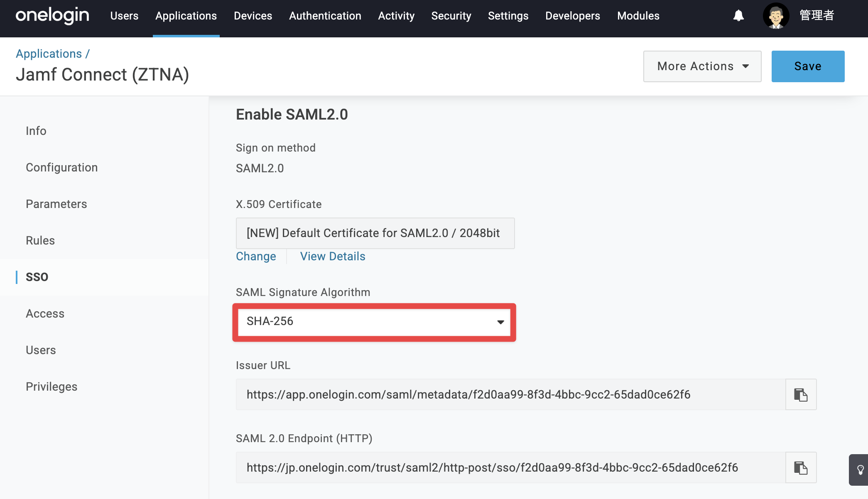The height and width of the screenshot is (499, 868).
Task: Open the lightbulb help widget
Action: (860, 470)
